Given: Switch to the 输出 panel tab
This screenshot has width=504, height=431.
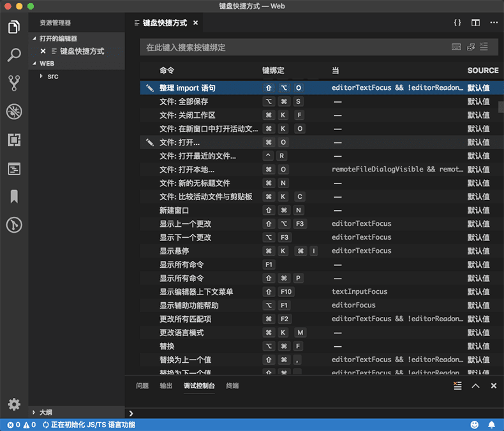Looking at the screenshot, I should 166,385.
